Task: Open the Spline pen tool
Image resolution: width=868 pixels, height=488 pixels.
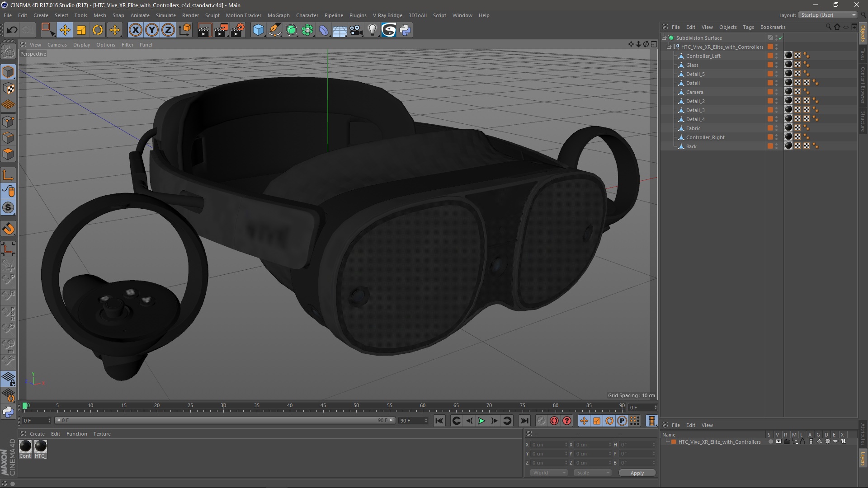Action: [x=275, y=30]
